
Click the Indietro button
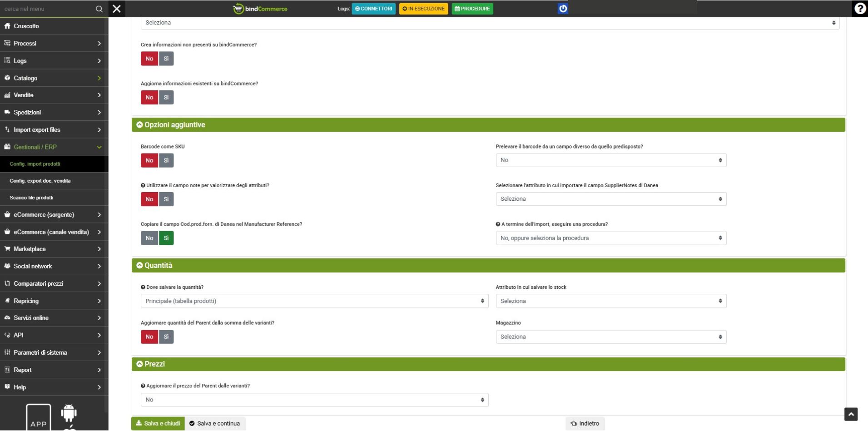coord(585,423)
